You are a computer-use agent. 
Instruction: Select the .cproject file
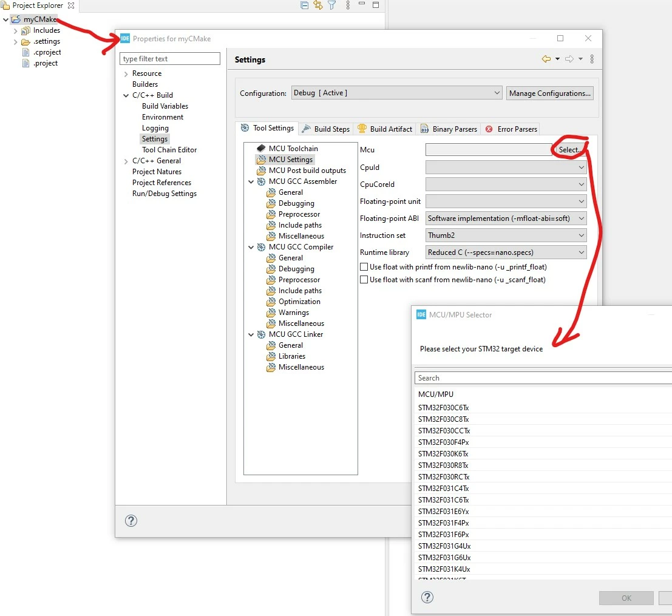click(x=47, y=52)
